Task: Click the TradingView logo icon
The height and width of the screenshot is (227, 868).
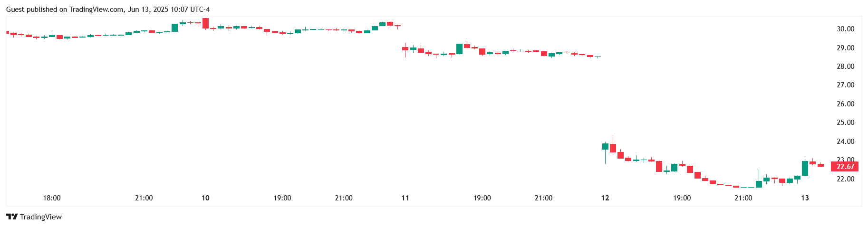Action: [x=12, y=217]
